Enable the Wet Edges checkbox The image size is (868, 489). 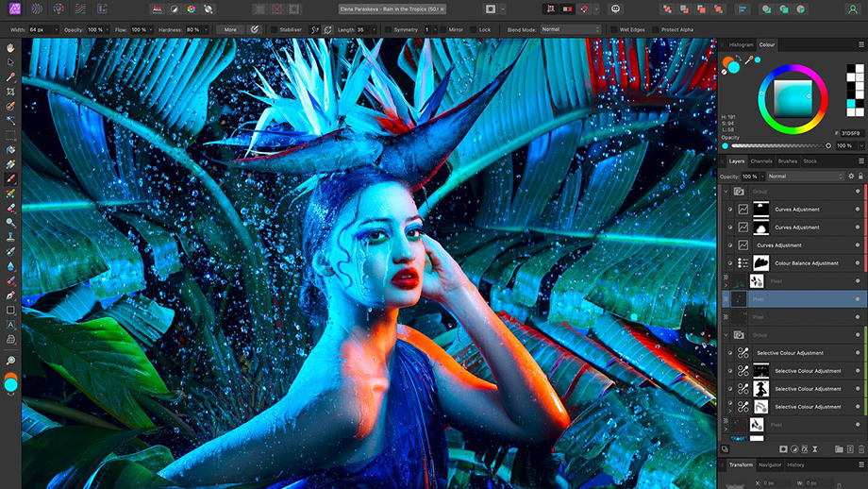[x=614, y=29]
